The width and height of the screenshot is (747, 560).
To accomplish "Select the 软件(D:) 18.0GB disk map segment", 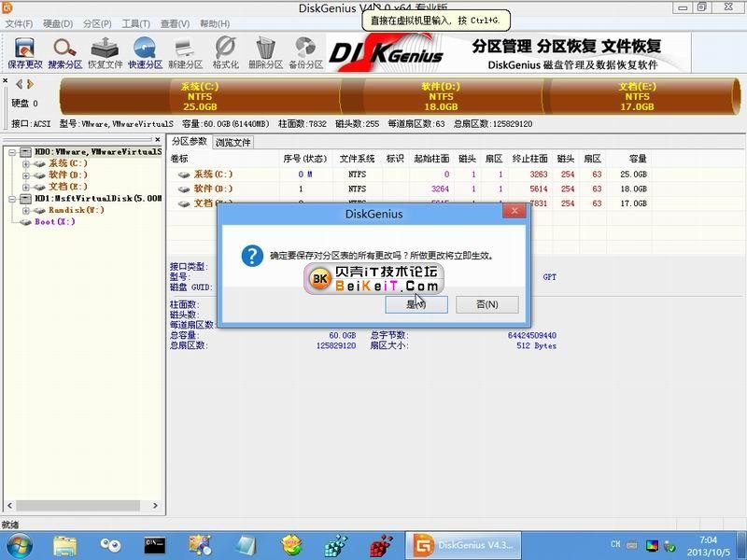I will 441,97.
